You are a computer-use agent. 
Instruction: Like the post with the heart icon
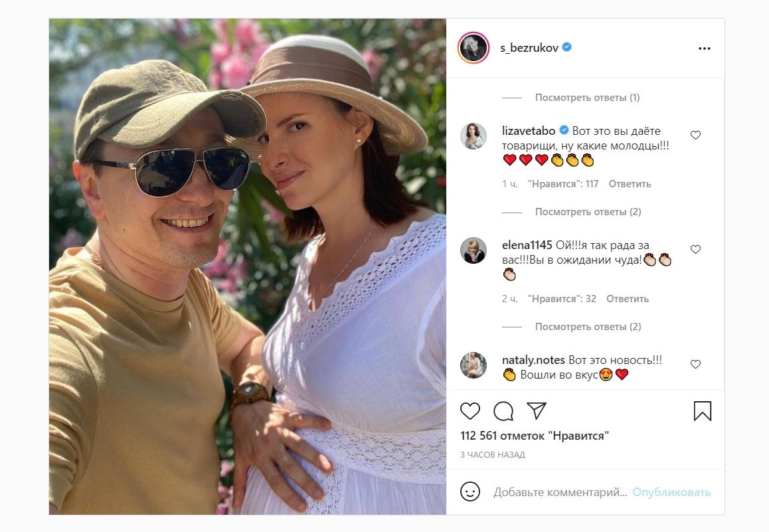pos(470,411)
